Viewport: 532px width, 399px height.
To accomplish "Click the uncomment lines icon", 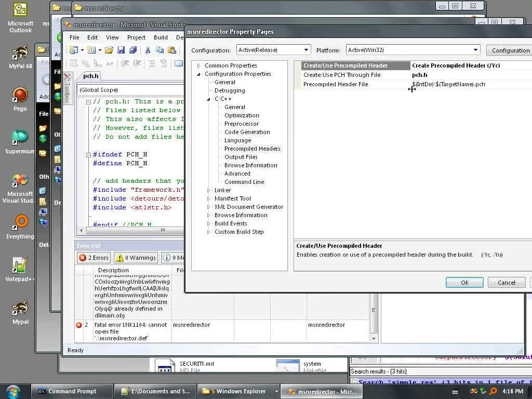I will click(164, 63).
